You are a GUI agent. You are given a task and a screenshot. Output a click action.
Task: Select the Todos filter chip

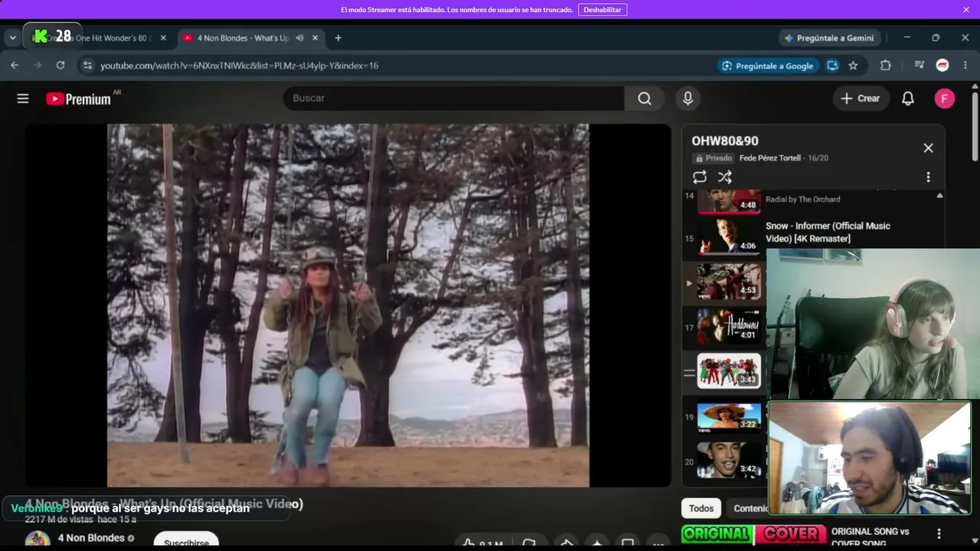pyautogui.click(x=701, y=508)
